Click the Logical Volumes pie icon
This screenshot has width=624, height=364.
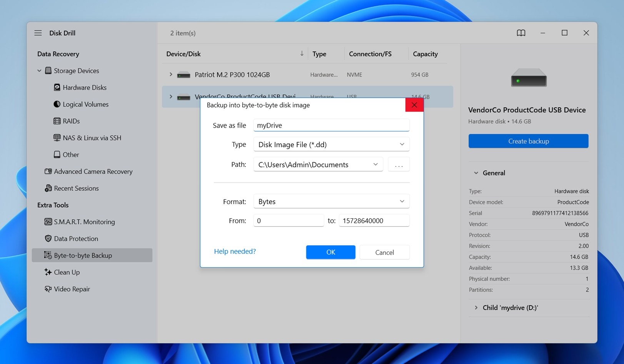[57, 104]
